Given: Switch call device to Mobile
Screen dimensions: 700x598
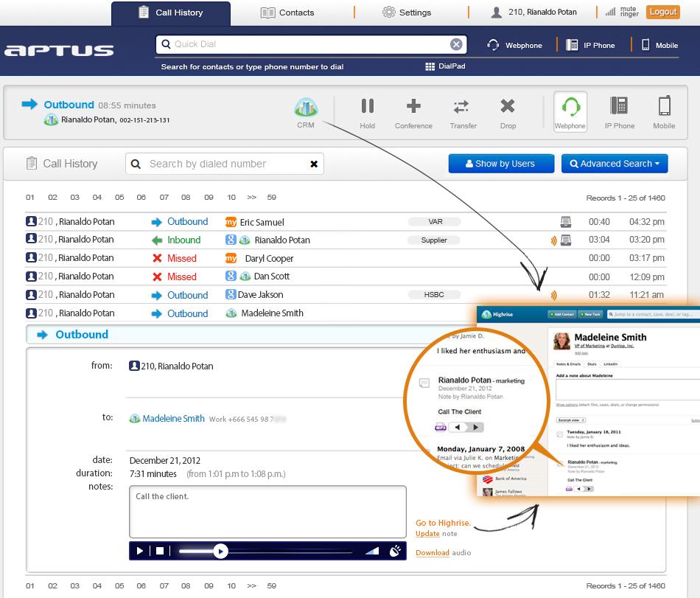Looking at the screenshot, I should click(x=664, y=112).
